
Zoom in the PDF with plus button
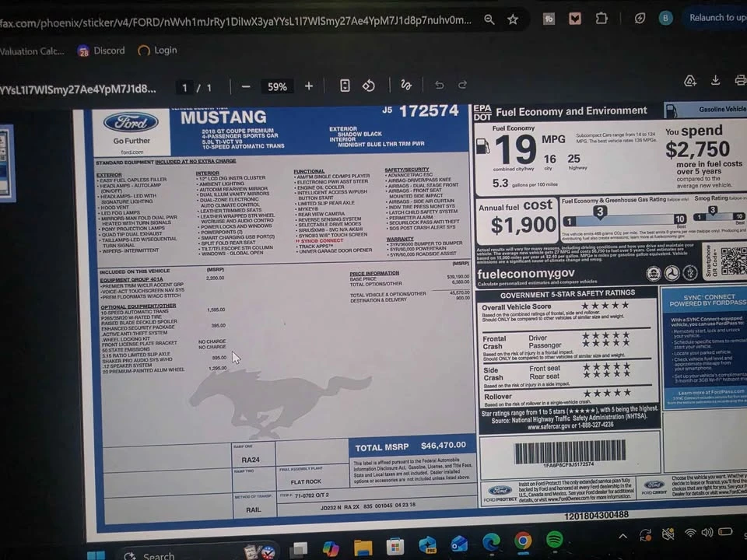(x=309, y=86)
